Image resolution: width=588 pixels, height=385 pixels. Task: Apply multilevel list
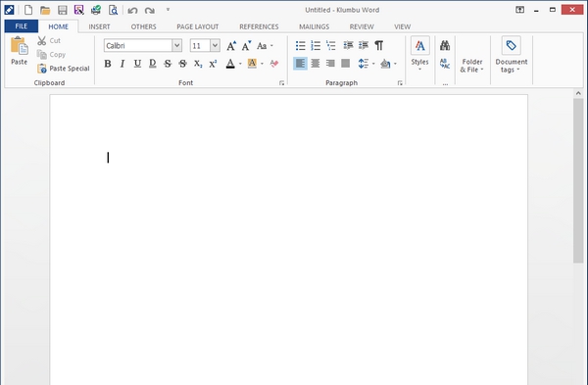331,46
